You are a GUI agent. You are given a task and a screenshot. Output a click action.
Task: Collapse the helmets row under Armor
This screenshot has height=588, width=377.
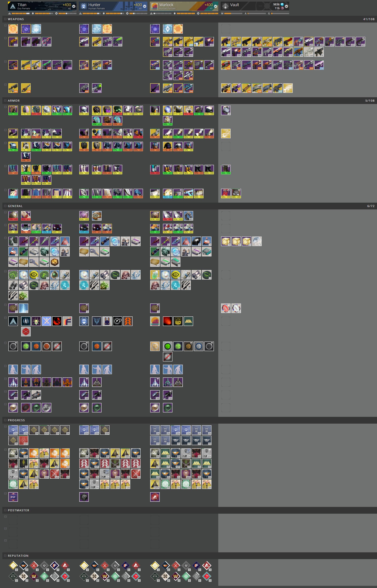pos(5,107)
